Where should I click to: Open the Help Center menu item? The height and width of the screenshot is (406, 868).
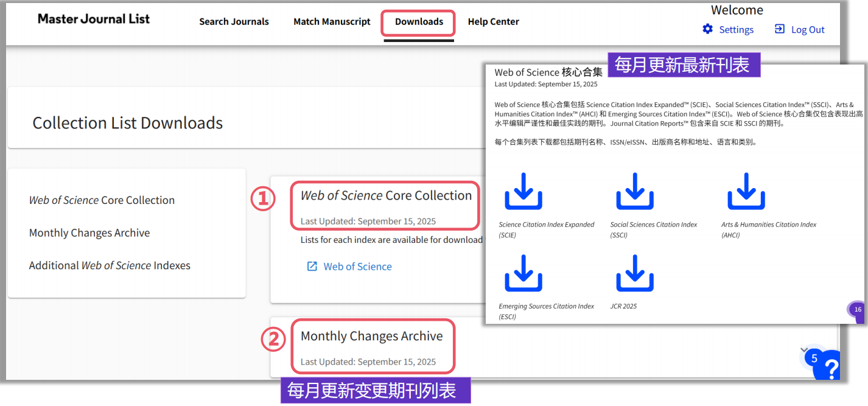(x=493, y=22)
